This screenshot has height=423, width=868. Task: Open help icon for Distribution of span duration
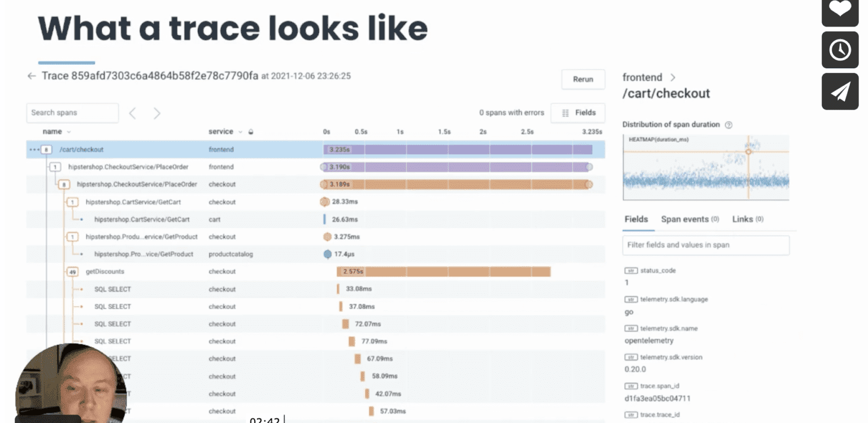point(728,125)
